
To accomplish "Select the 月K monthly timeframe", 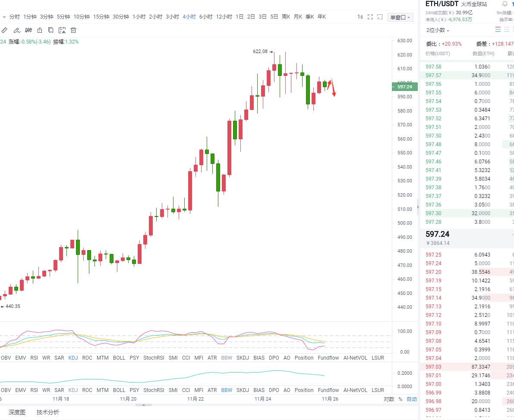I will click(x=298, y=17).
